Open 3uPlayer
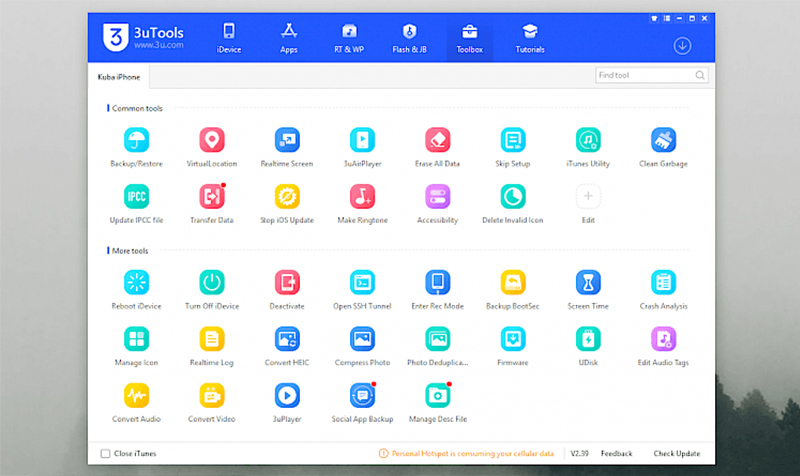Viewport: 800px width, 476px height. pyautogui.click(x=287, y=395)
